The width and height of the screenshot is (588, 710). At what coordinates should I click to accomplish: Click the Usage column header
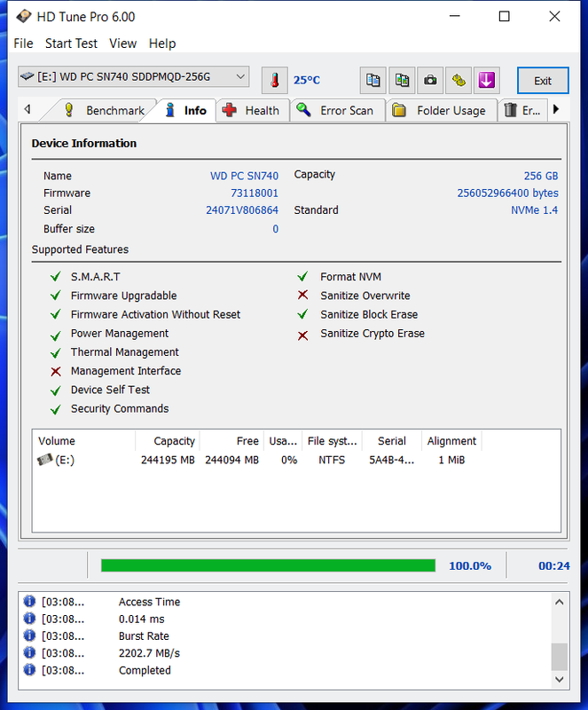(283, 440)
